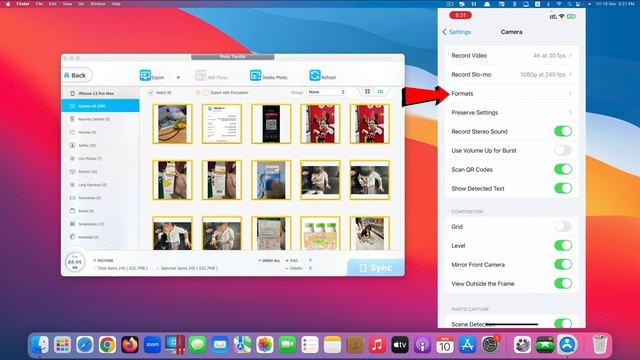Click the Refresh icon in Photo Transfer

coord(315,75)
